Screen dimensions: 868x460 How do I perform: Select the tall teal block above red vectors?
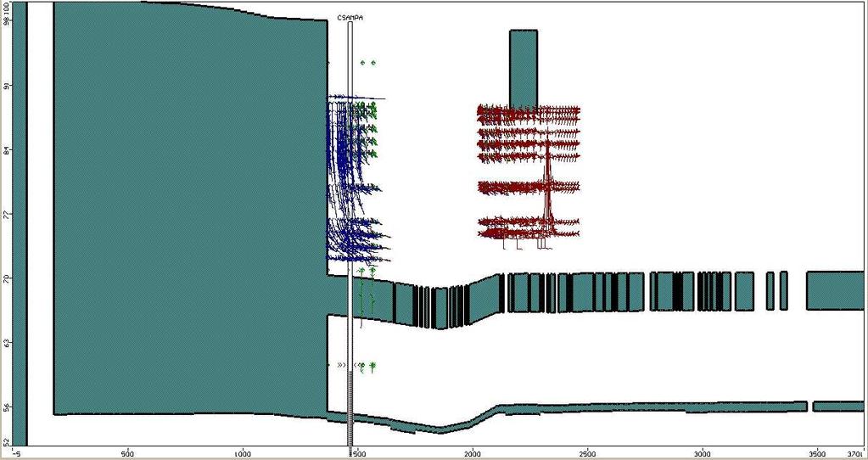tap(524, 69)
